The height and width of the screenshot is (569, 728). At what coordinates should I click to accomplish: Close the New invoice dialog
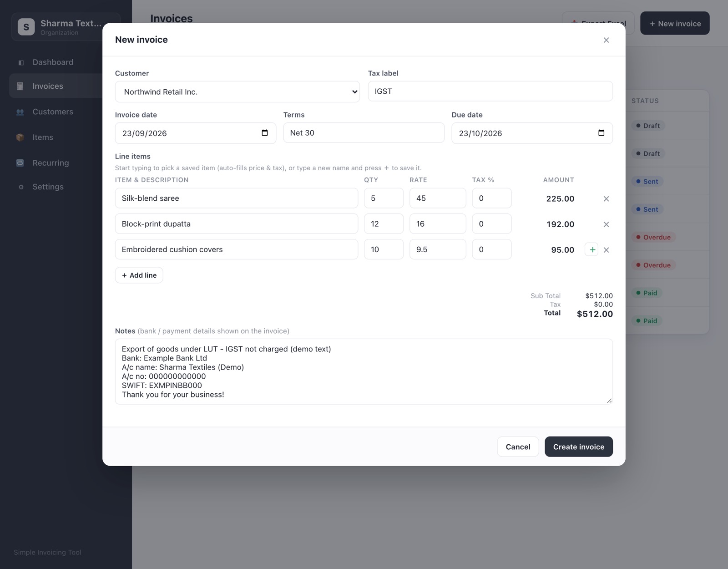coord(606,40)
